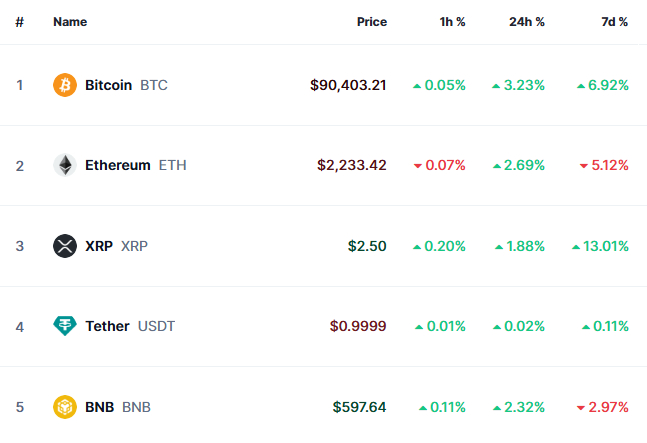Click the Ethereum diamond logo icon
The height and width of the screenshot is (443, 647).
(65, 165)
